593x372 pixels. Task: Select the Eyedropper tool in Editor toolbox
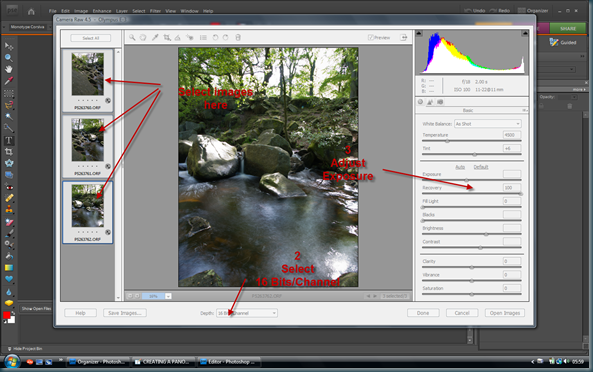pos(9,81)
